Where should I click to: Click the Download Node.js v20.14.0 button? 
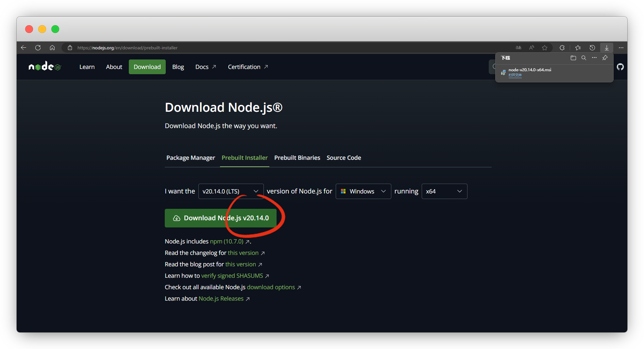click(x=221, y=218)
